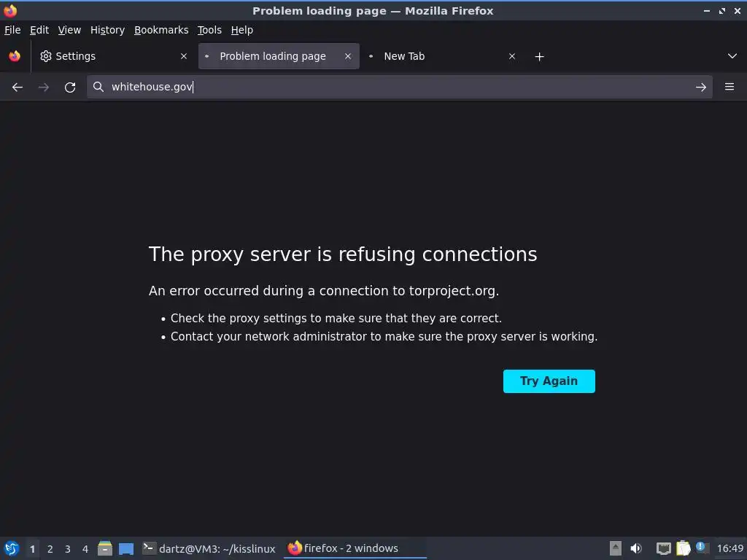Click the firefox - 2 windows taskbar entry

coord(355,548)
